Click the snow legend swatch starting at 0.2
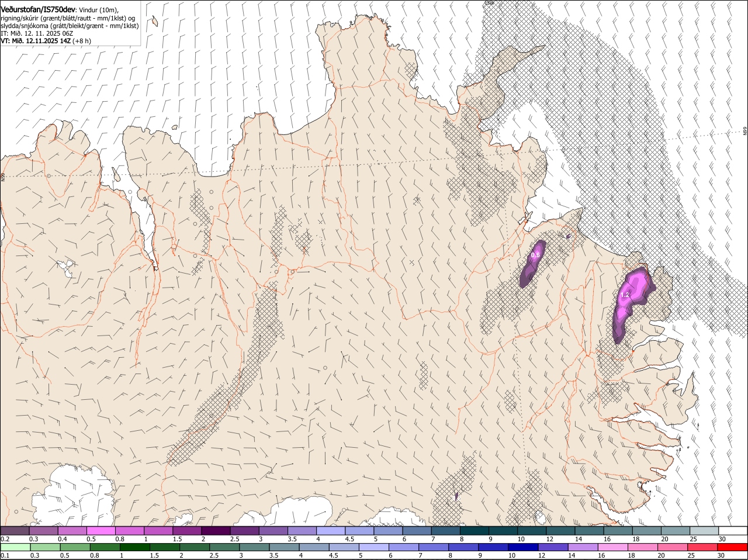This screenshot has width=748, height=560. coord(15,531)
